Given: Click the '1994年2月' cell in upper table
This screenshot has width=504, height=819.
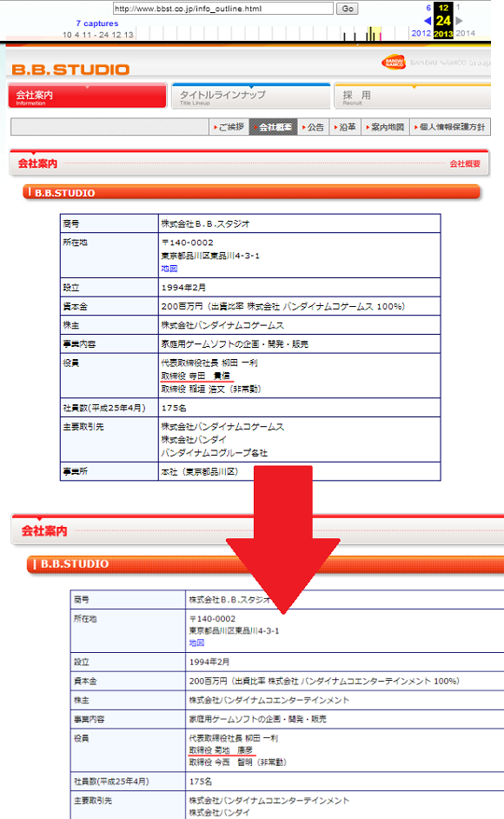Looking at the screenshot, I should [299, 287].
